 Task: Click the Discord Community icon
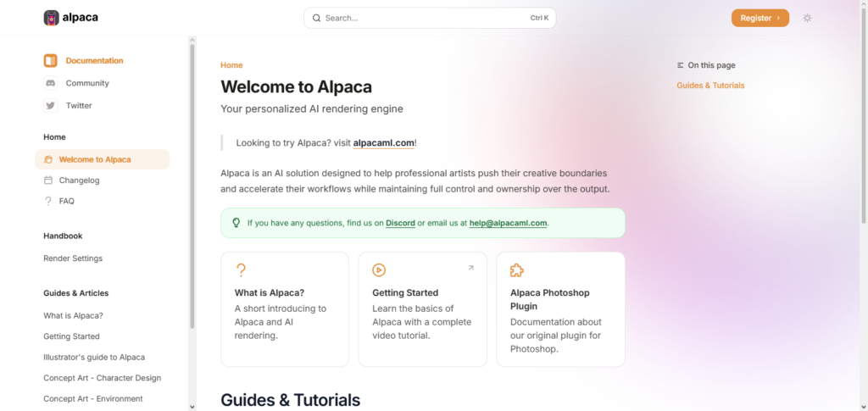[x=50, y=83]
